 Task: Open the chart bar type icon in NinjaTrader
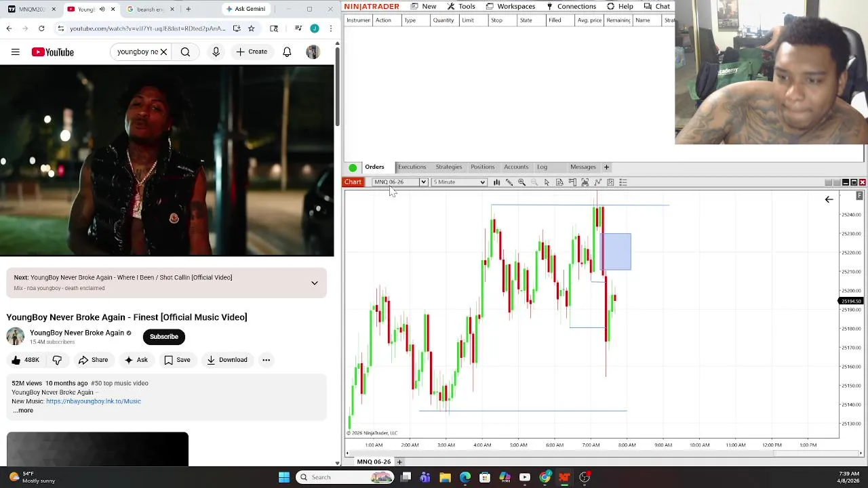point(496,182)
